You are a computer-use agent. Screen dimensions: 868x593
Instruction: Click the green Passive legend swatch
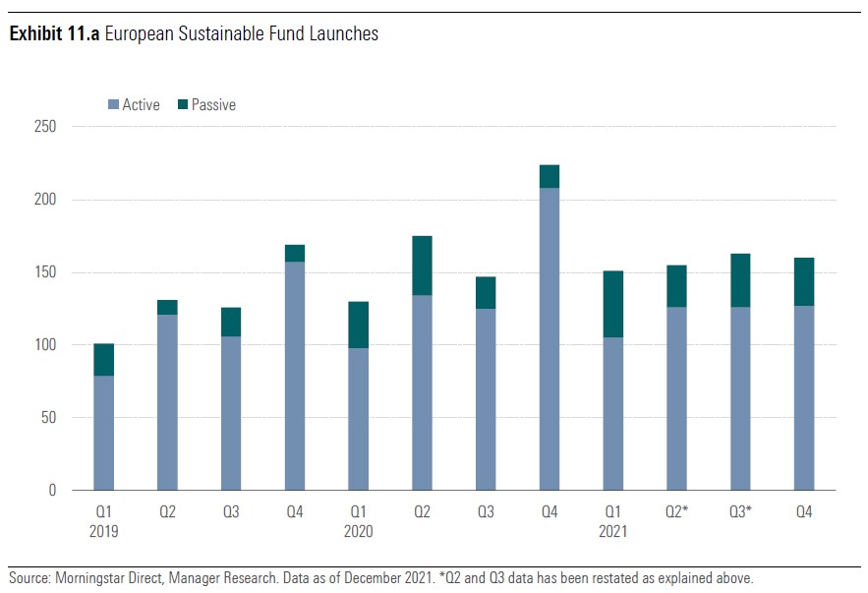[183, 105]
